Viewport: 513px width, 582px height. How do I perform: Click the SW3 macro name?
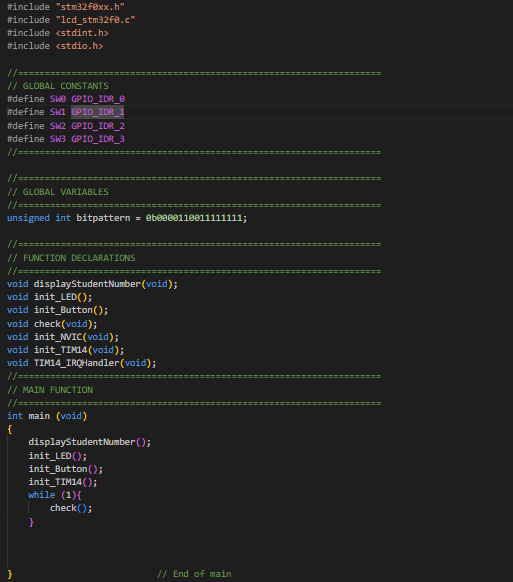click(58, 139)
